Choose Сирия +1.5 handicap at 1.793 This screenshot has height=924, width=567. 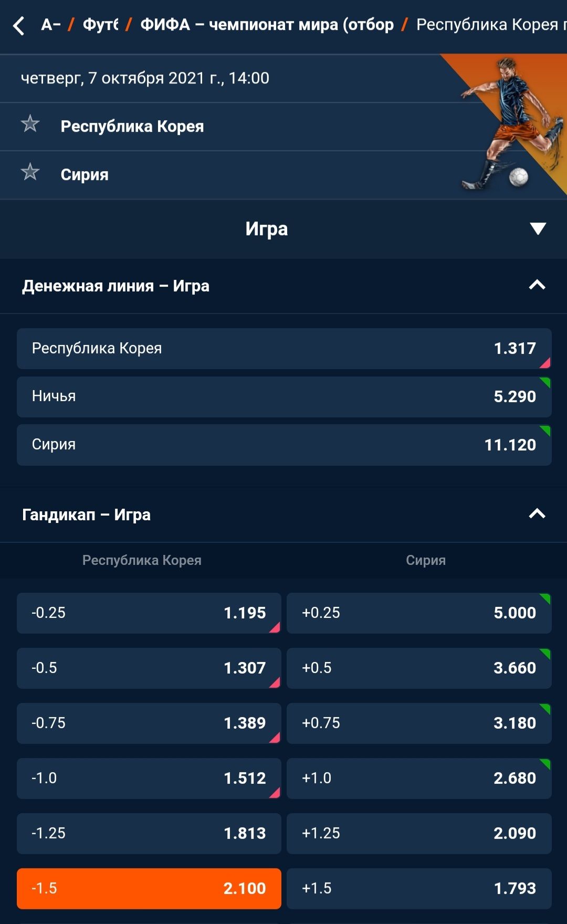[x=419, y=889]
